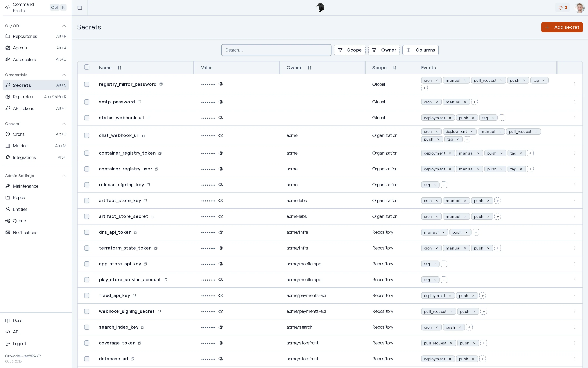
Task: Add an event to app_store_api_key
Action: tap(444, 264)
